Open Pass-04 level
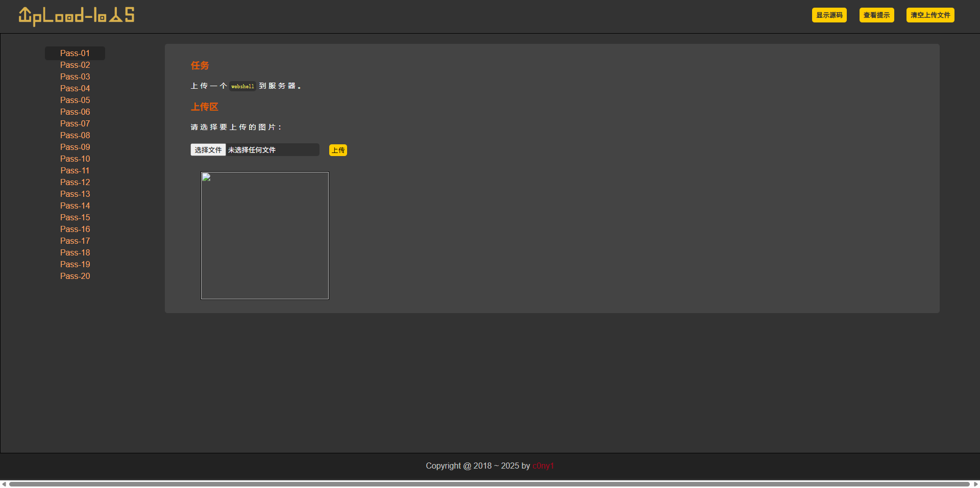Image resolution: width=980 pixels, height=488 pixels. pos(75,88)
